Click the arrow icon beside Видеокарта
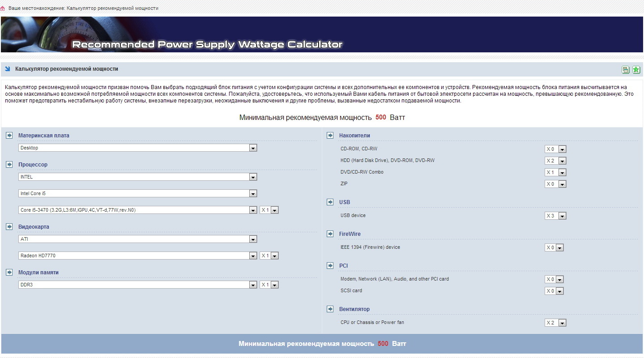The image size is (644, 358). click(x=9, y=226)
